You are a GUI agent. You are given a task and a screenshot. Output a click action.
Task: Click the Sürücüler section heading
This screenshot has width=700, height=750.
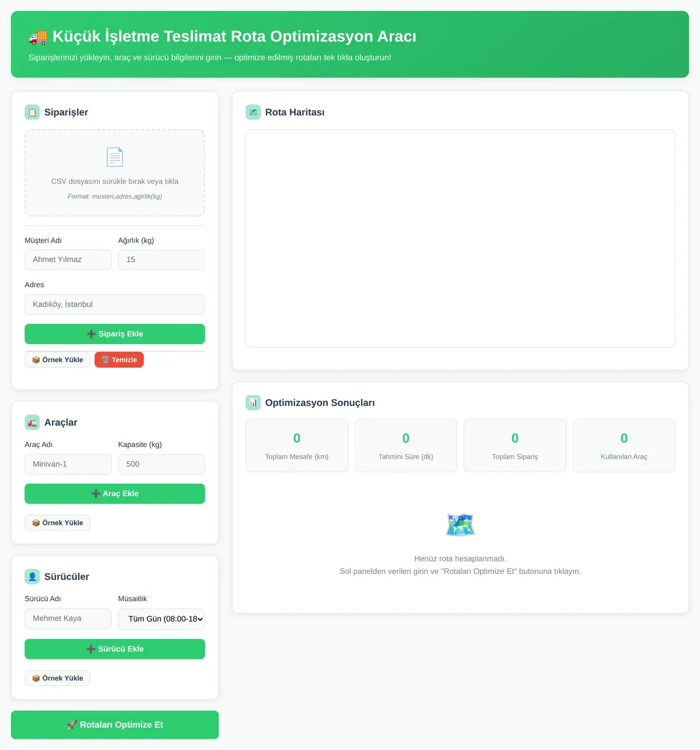click(66, 577)
